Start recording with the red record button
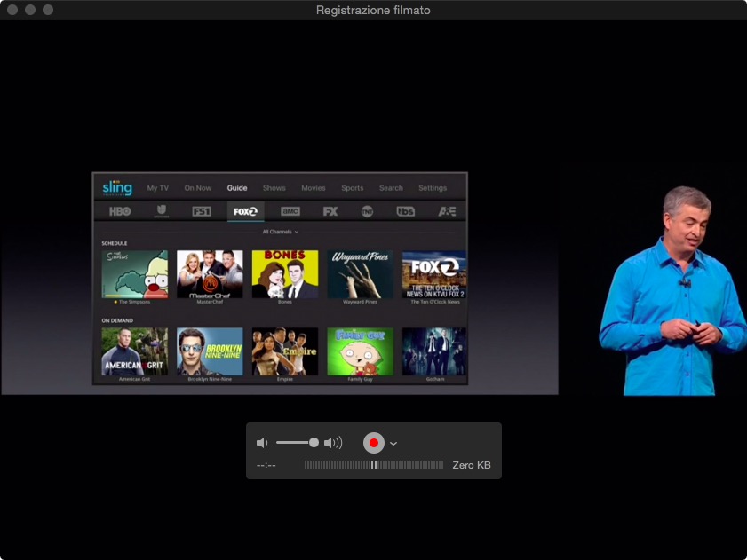This screenshot has height=560, width=747. click(374, 443)
